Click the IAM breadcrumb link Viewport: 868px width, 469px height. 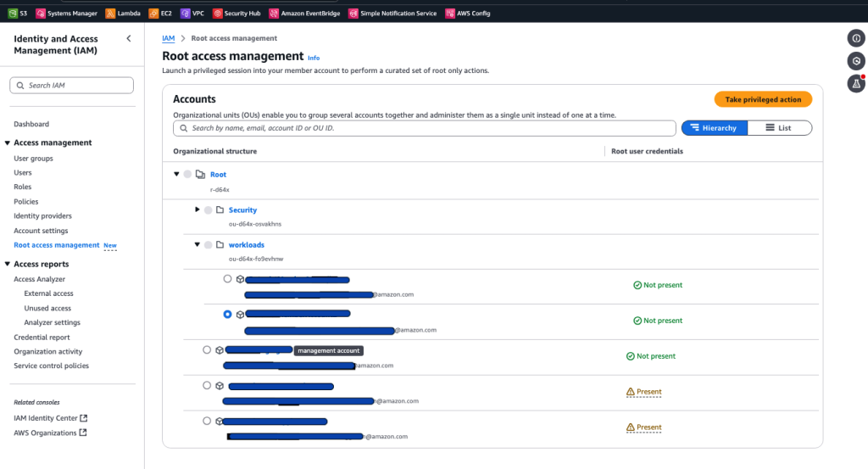tap(169, 38)
